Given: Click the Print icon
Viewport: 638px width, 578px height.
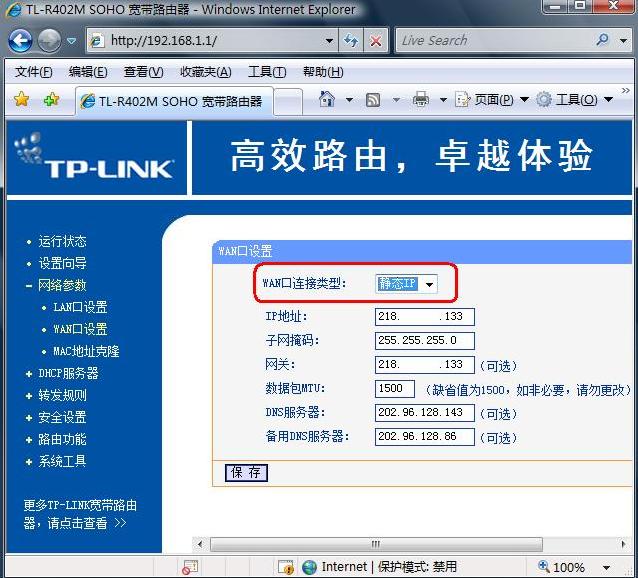Looking at the screenshot, I should [421, 99].
